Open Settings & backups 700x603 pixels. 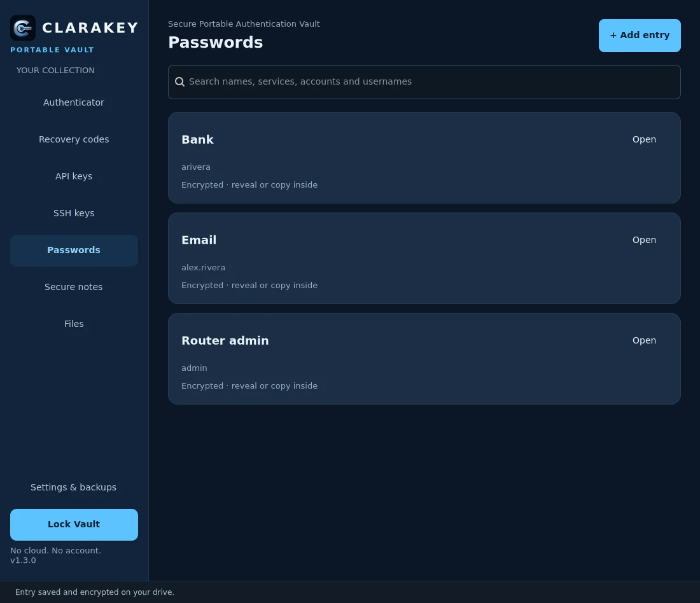74,487
